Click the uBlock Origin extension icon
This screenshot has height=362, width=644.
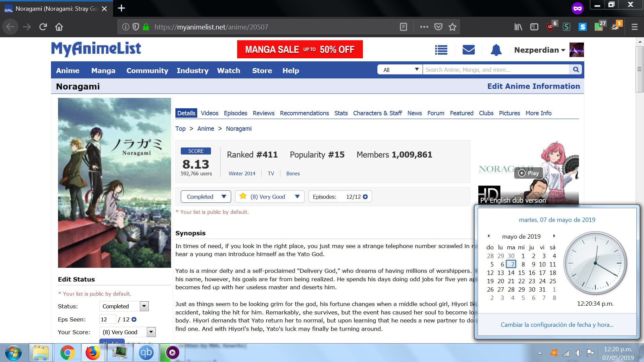[x=551, y=26]
